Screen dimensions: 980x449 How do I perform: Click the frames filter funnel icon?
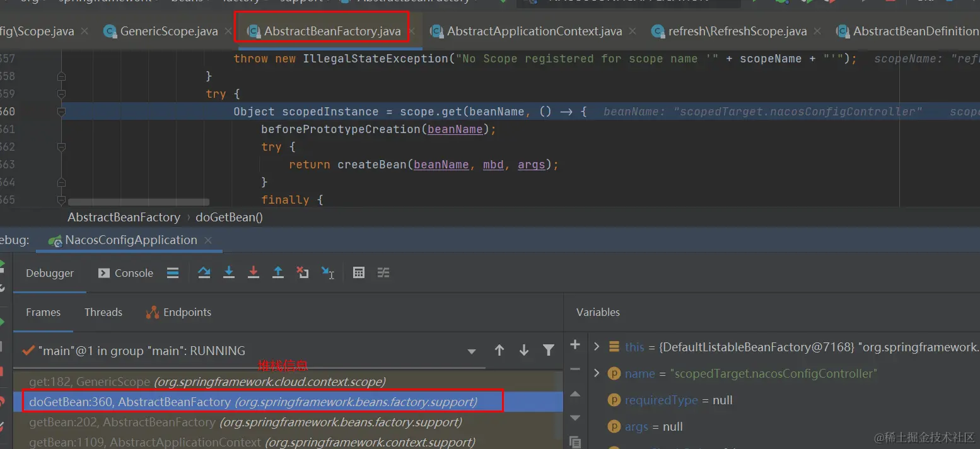549,350
